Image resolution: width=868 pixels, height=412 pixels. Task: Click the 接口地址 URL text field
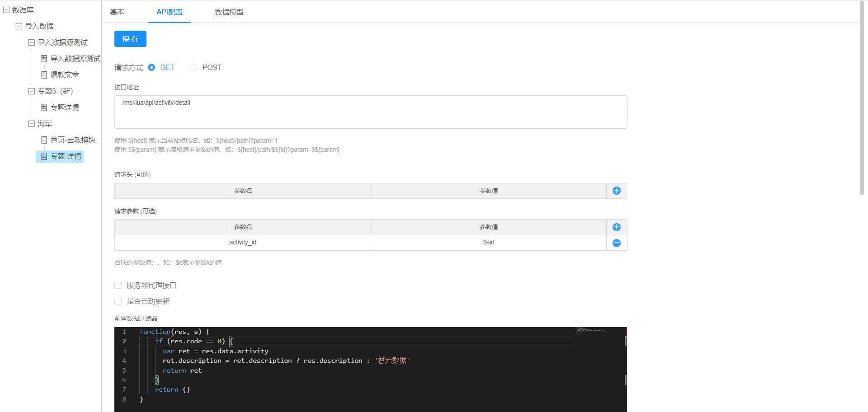(x=370, y=112)
